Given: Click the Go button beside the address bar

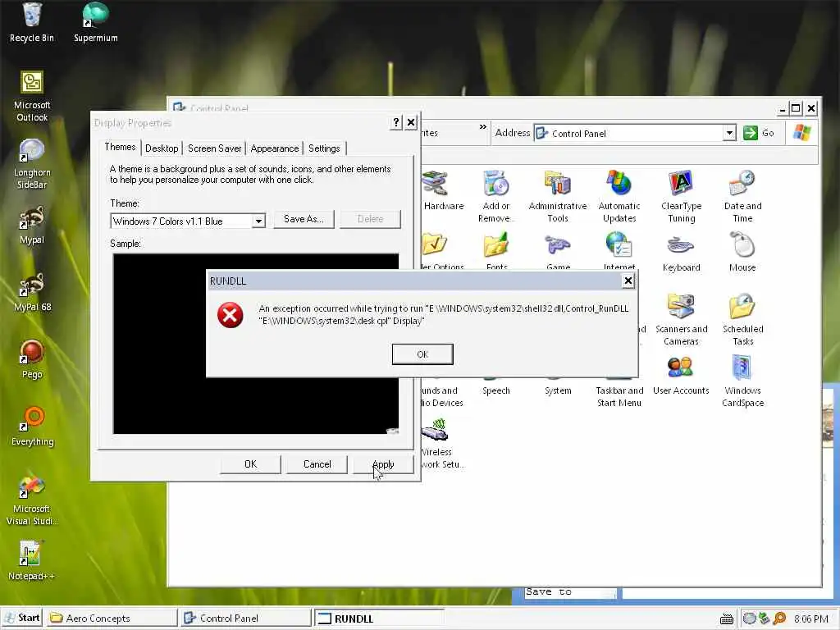Looking at the screenshot, I should 759,133.
